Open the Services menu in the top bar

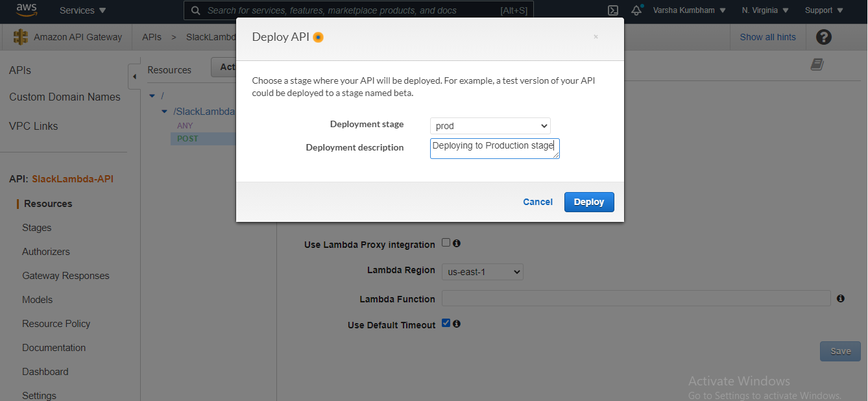[83, 10]
